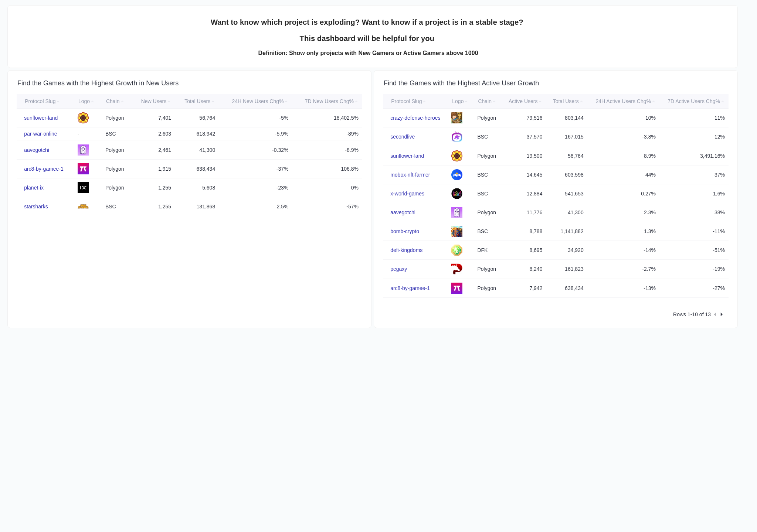Go to previous page of active user table

click(x=715, y=314)
